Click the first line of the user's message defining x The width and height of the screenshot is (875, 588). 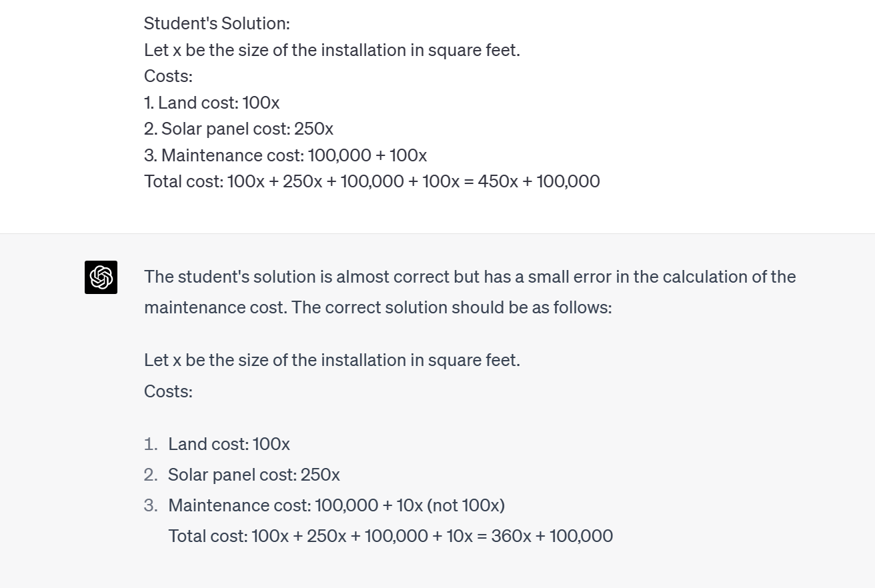click(331, 50)
